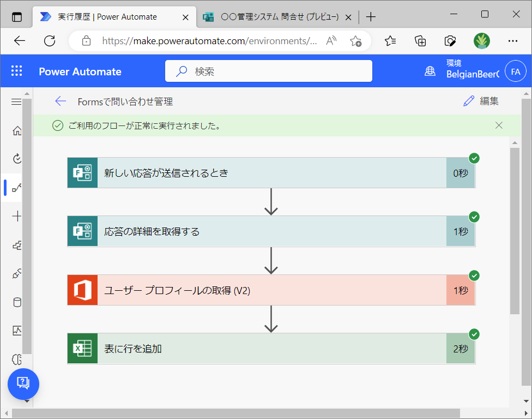Click the Formsで問い合わせ管理 flow title
This screenshot has height=419, width=532.
[x=125, y=101]
